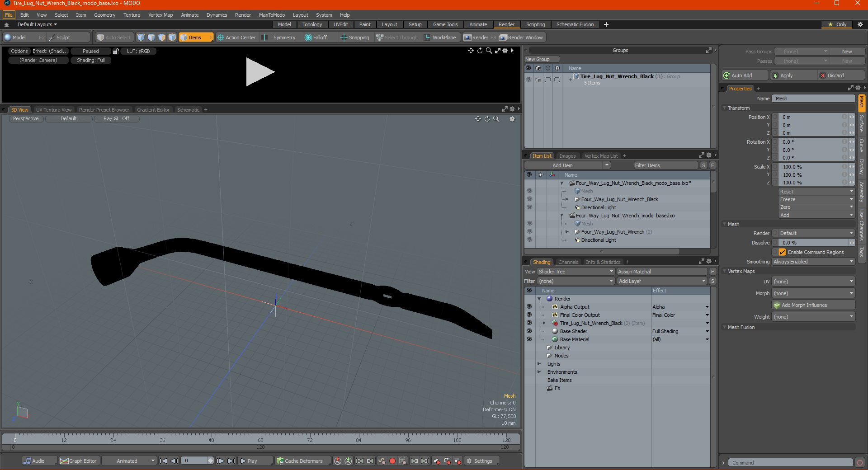Toggle visibility of Four_Way_Lug_Nut_Wrench (2) item

529,232
